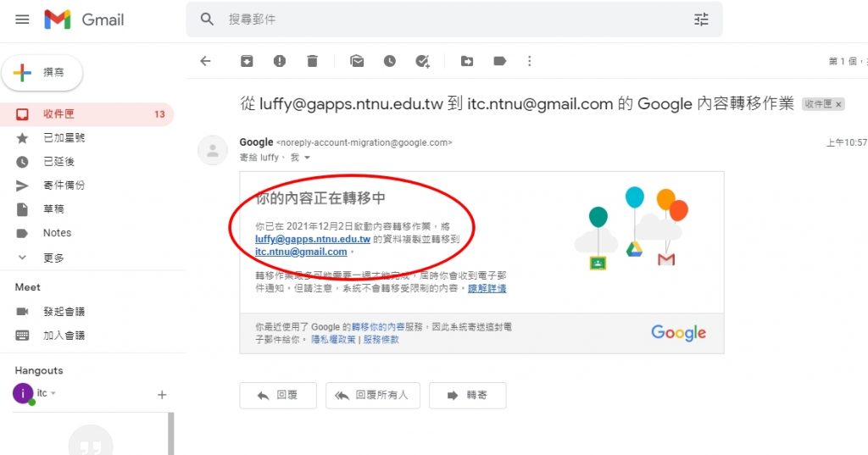Click the luffy@gapps.ntnu.edu.tw link
Screen dimensions: 868x455
click(x=312, y=239)
